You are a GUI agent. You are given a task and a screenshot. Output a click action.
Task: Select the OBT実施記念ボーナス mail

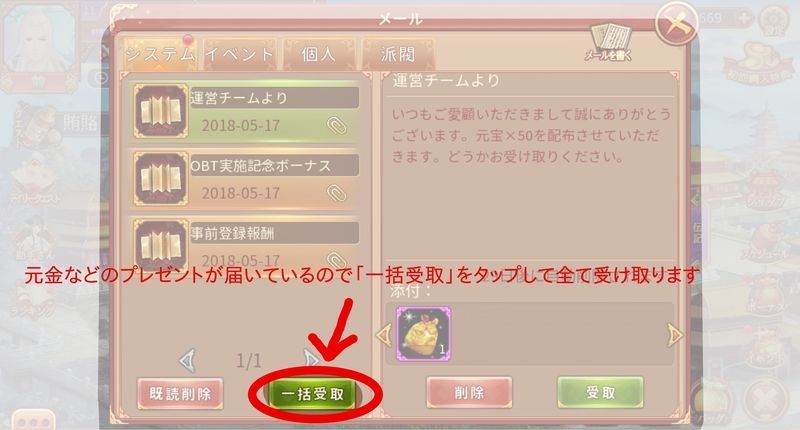click(245, 179)
